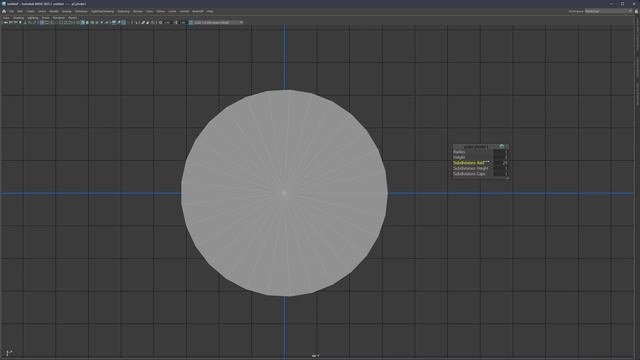Click the gray cylinder in the viewport
Viewport: 640px width, 360px height.
pos(284,193)
